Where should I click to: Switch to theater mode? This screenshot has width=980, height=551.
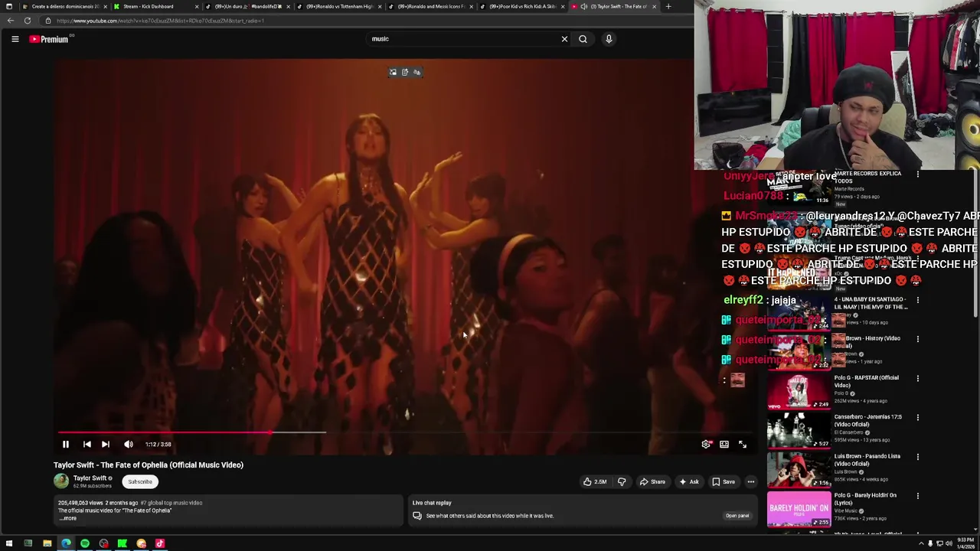724,444
